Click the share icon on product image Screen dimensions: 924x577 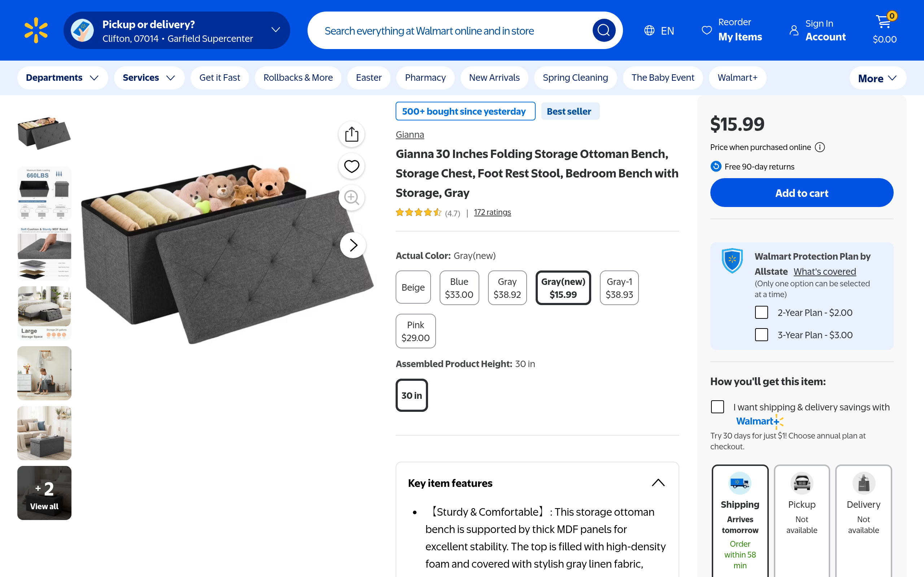tap(352, 134)
